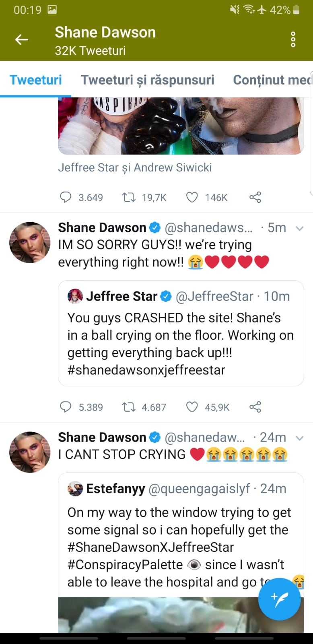Tap the back arrow to leave profile
This screenshot has width=313, height=644.
point(21,39)
